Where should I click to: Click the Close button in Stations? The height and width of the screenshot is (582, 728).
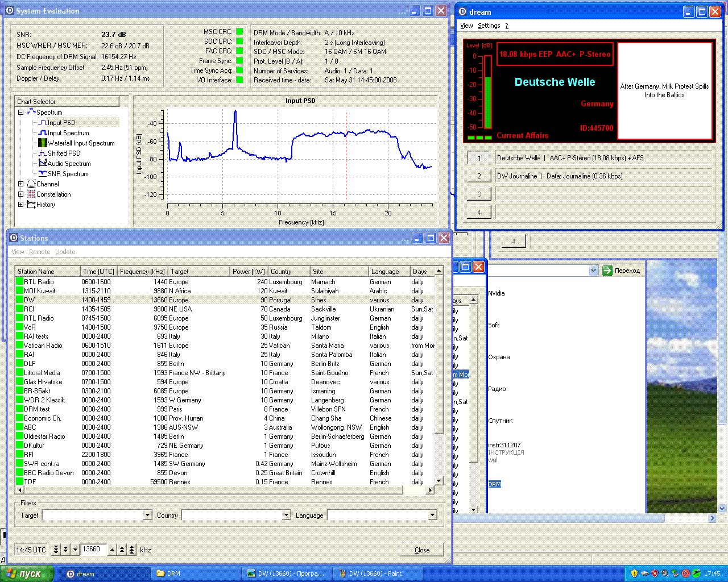click(421, 550)
